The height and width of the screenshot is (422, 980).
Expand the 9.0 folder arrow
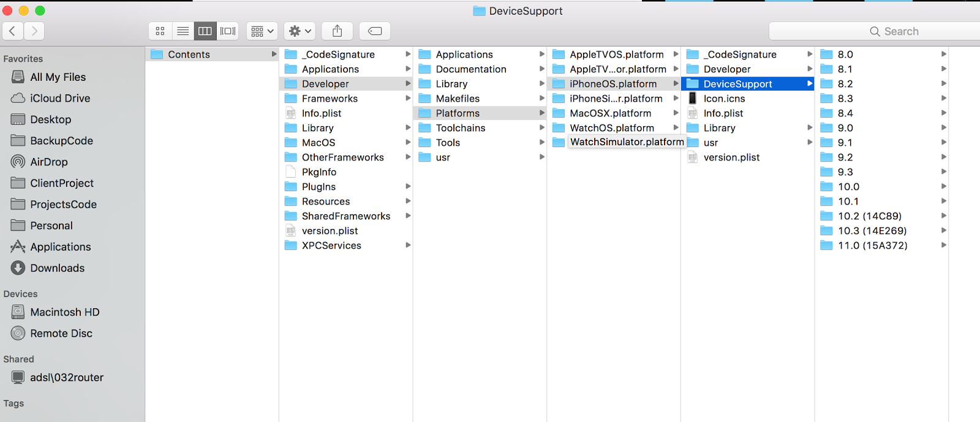tap(944, 128)
